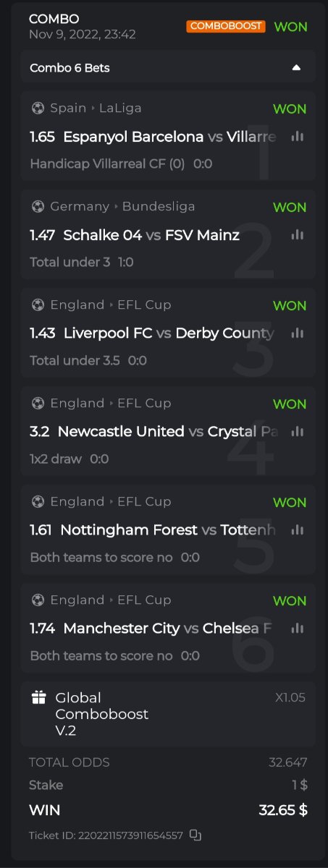This screenshot has width=328, height=868.
Task: Open stats icon for Newcastle United match
Action: (x=297, y=431)
